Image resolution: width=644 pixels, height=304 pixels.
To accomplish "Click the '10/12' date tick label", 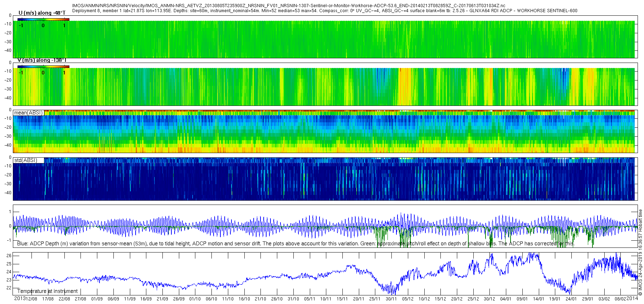I will [424, 299].
